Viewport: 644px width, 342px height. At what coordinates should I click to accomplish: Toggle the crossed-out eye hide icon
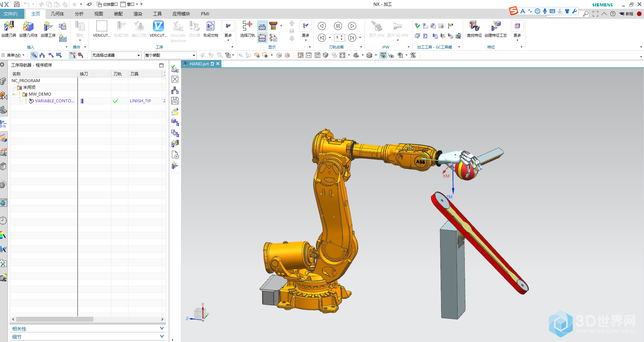point(413,55)
